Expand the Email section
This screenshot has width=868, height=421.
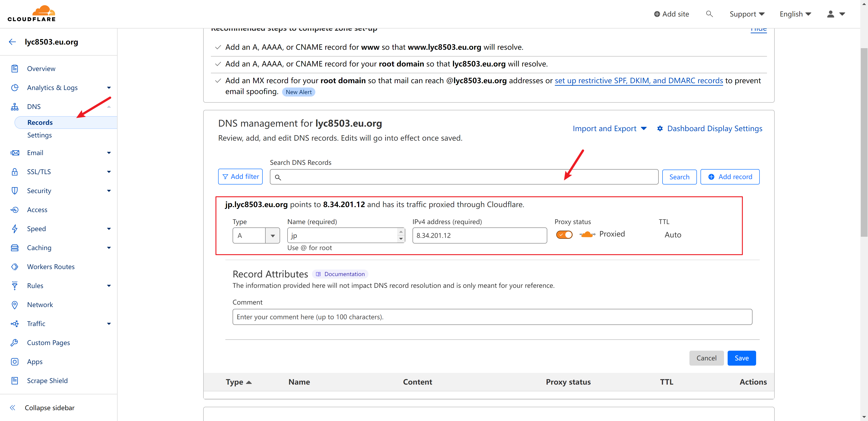[x=109, y=153]
